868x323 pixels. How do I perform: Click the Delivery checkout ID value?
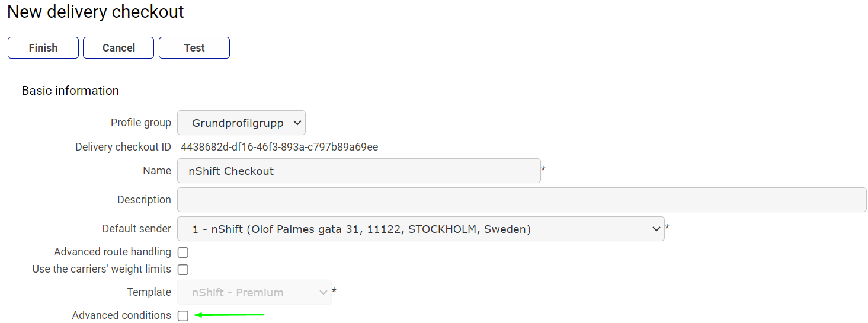coord(279,147)
